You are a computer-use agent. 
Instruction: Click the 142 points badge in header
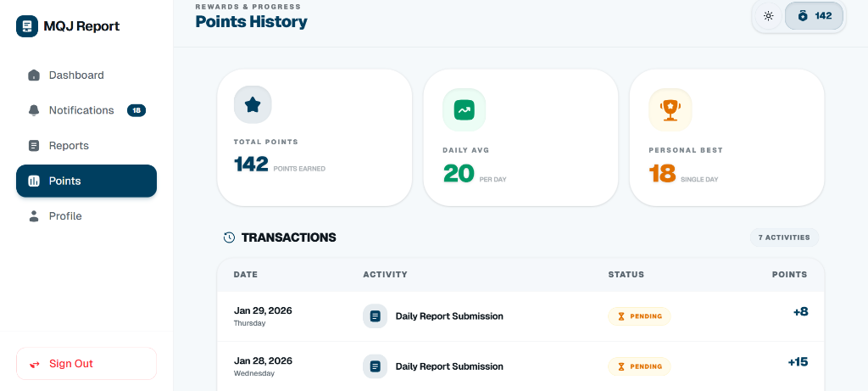814,16
